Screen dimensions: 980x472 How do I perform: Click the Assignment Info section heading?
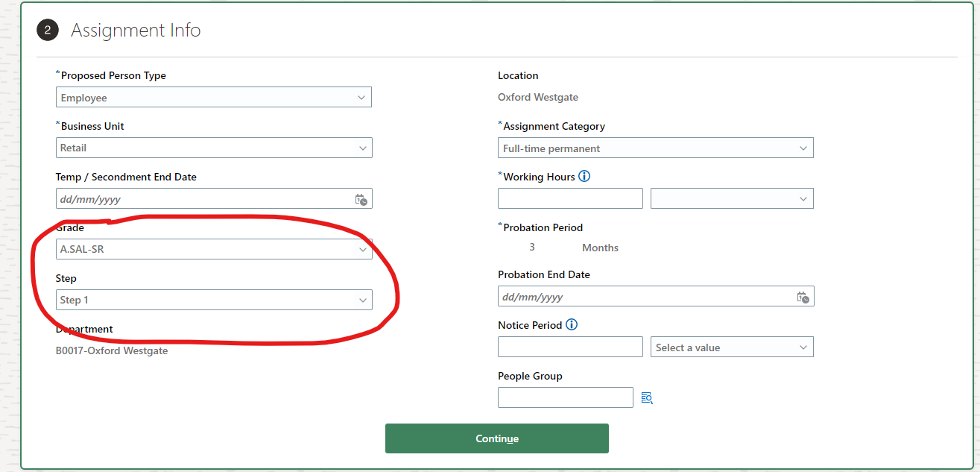[136, 31]
